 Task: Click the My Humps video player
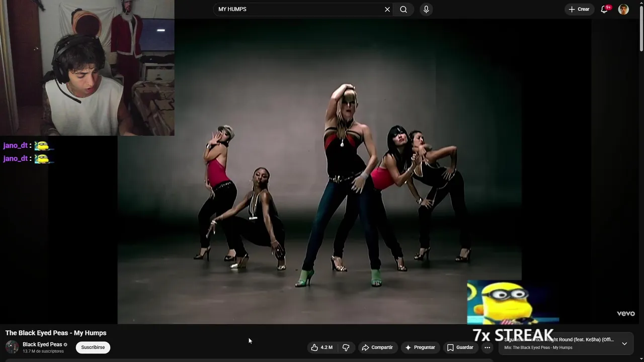coord(319,171)
